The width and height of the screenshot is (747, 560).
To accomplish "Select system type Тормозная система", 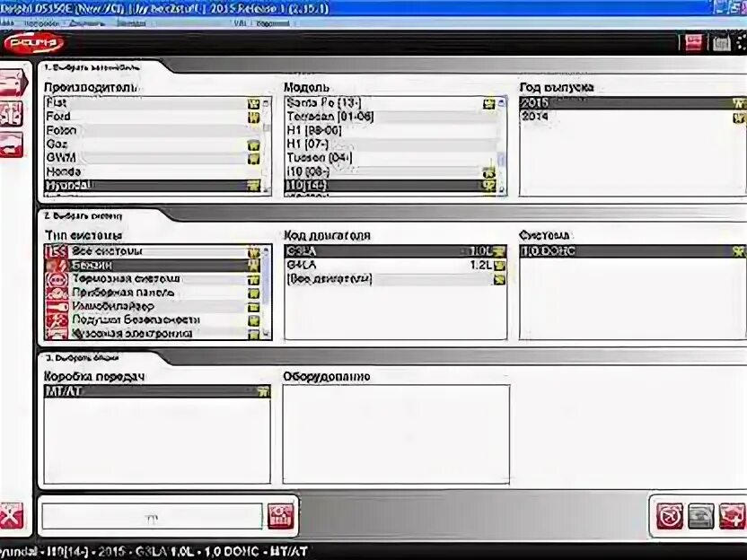I will click(153, 279).
